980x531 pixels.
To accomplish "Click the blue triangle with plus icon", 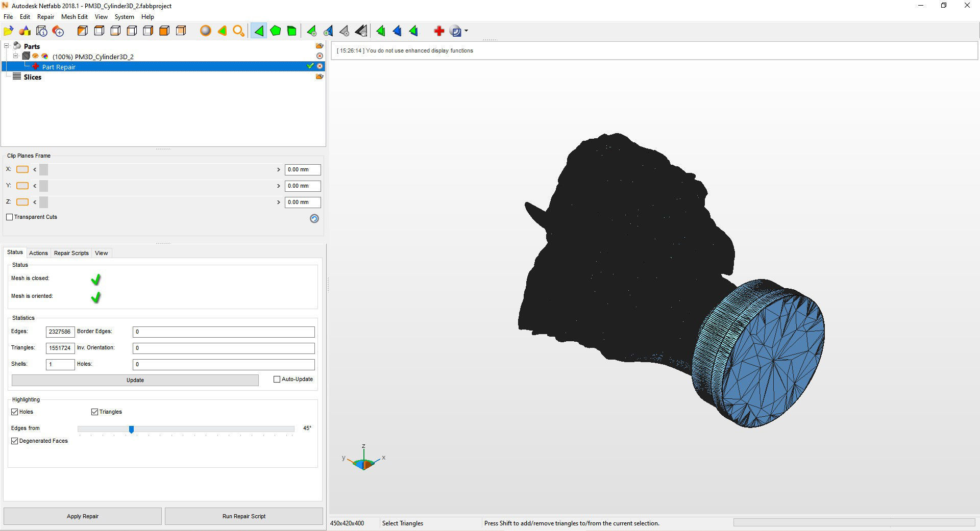I will coord(328,31).
